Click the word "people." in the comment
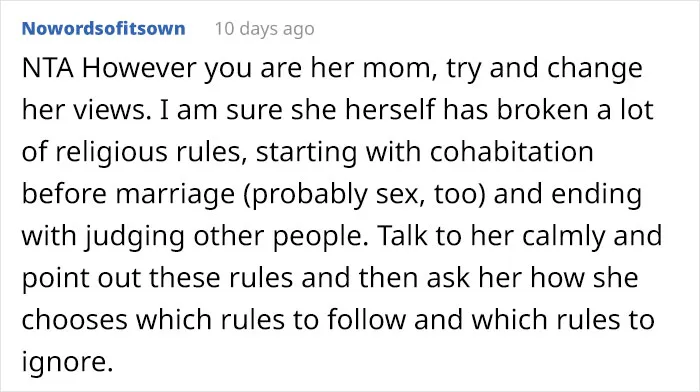The height and width of the screenshot is (392, 700). pos(321,237)
